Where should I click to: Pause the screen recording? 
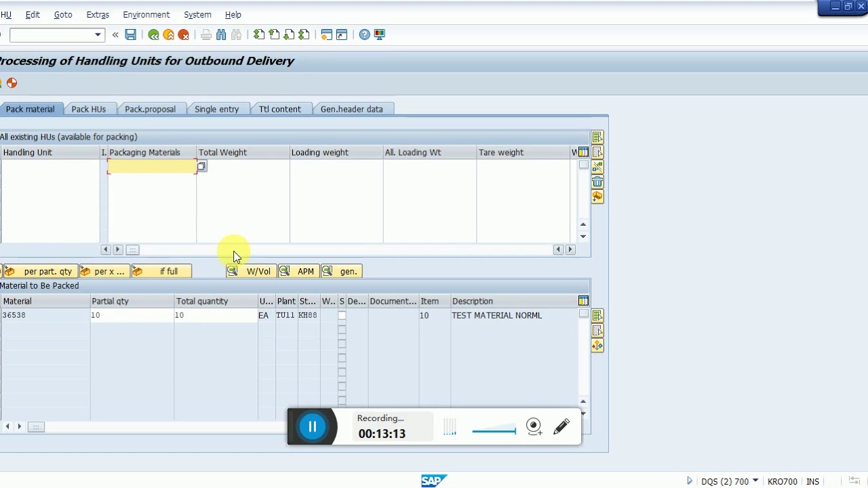click(313, 426)
